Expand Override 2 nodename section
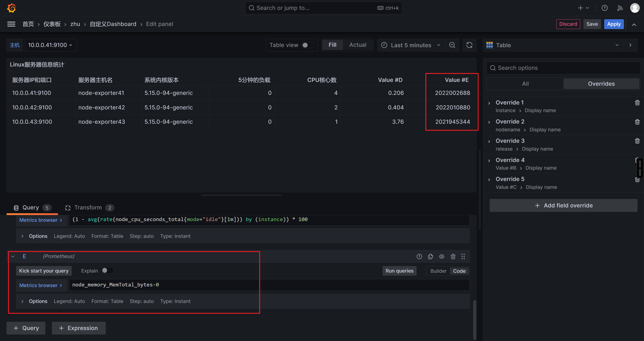The image size is (644, 341). pyautogui.click(x=489, y=122)
